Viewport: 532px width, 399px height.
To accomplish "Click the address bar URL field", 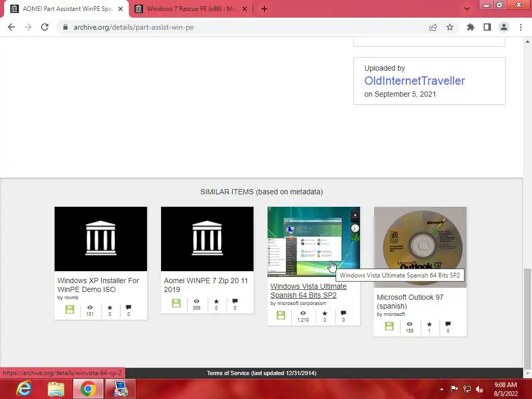I will tap(244, 27).
